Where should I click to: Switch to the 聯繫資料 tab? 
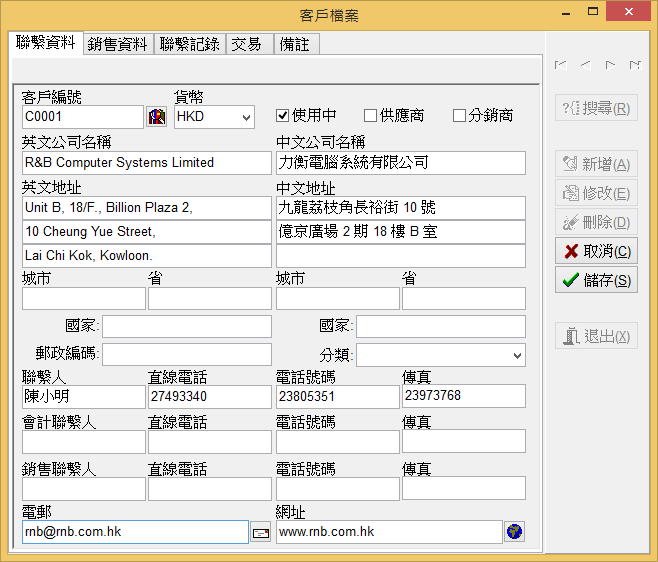click(45, 43)
